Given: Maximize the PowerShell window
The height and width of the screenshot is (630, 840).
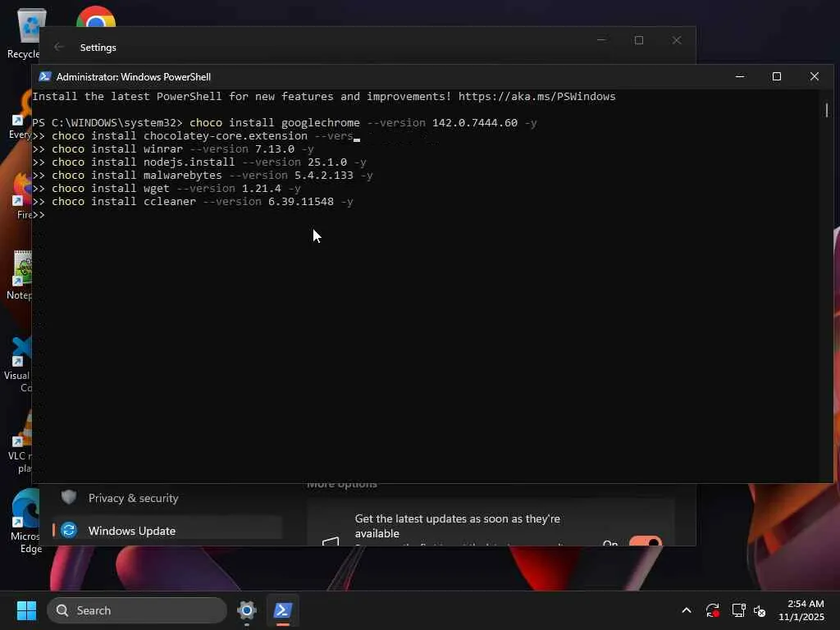Looking at the screenshot, I should point(776,76).
